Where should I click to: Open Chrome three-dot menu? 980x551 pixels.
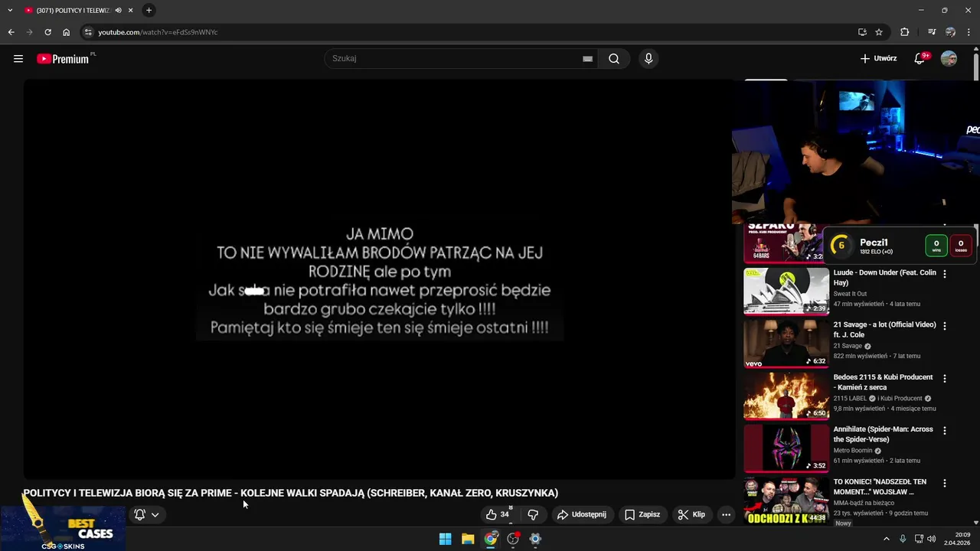click(969, 32)
